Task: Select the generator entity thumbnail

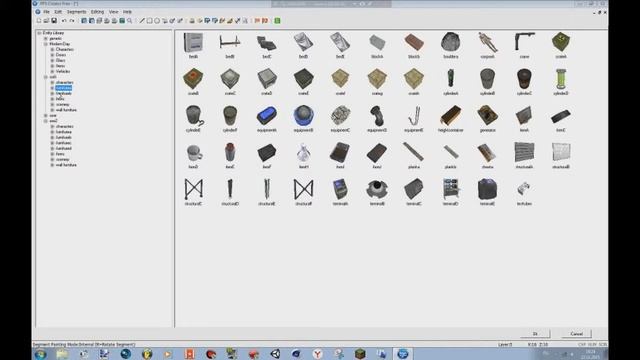Action: [x=487, y=116]
